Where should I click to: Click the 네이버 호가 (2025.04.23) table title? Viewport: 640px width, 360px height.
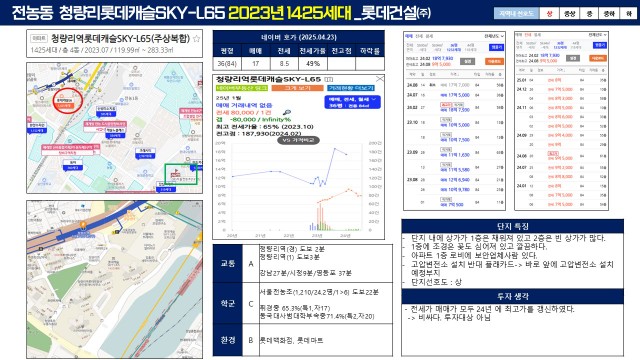tap(298, 37)
